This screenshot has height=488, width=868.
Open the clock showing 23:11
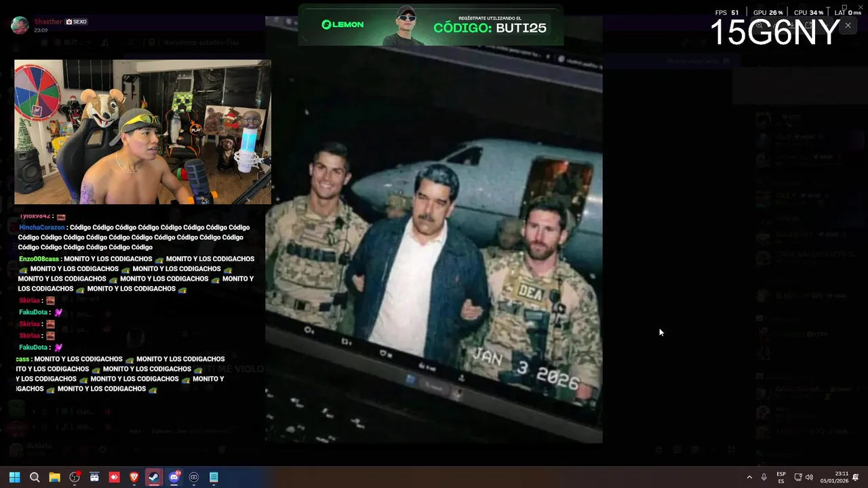[834, 477]
